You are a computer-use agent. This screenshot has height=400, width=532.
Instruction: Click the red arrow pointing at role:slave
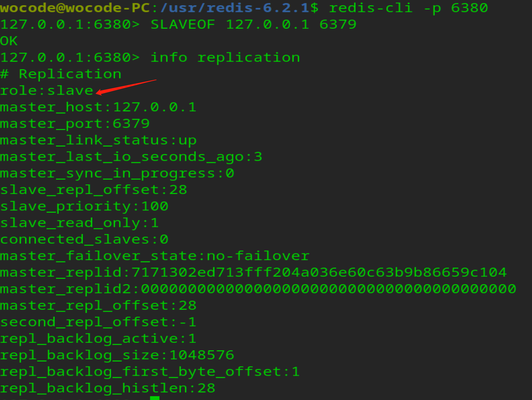coord(126,86)
